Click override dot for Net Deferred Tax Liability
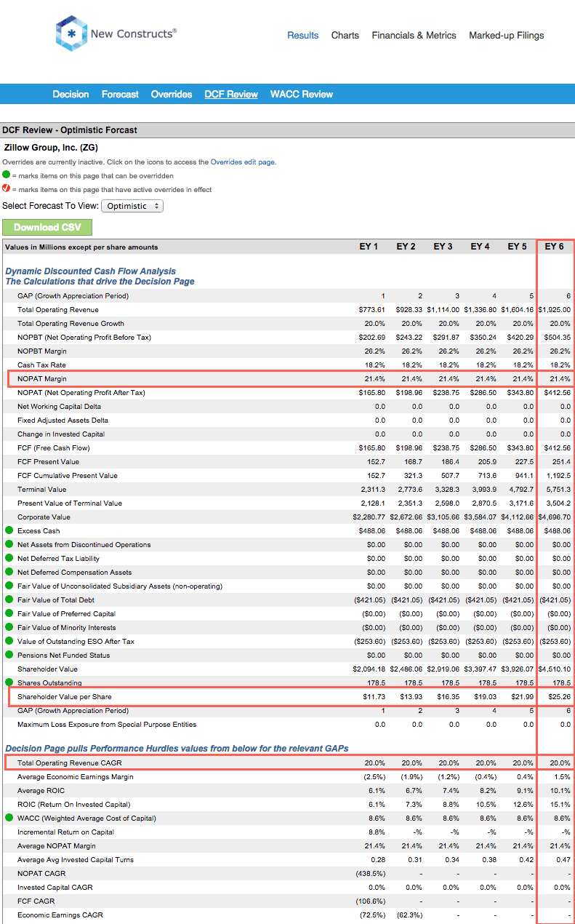Screen dimensions: 575x924 [9, 558]
